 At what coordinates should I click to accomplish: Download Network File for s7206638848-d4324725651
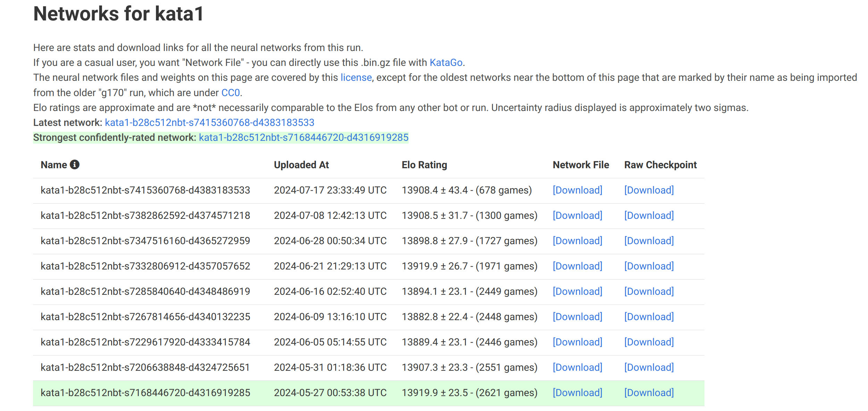(577, 367)
